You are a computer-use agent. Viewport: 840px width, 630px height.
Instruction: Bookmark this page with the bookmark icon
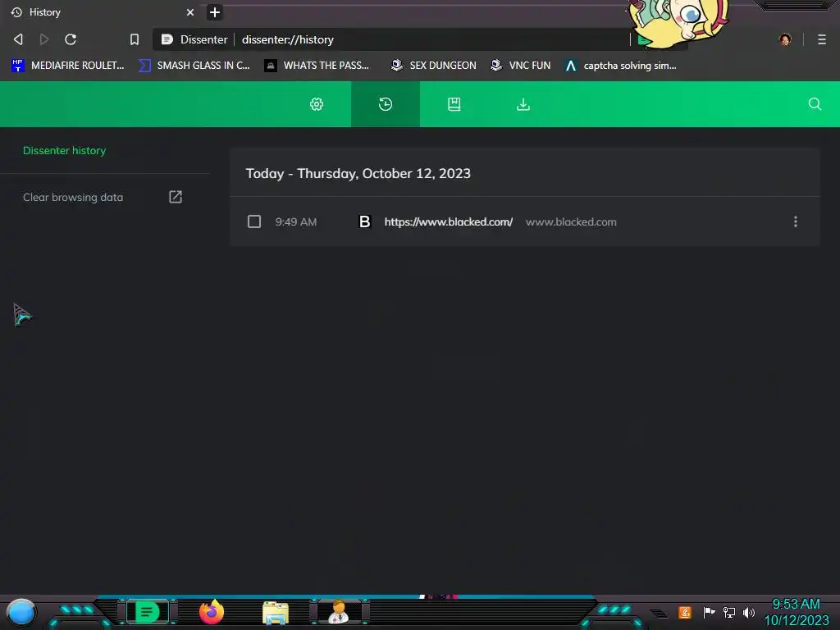pos(135,39)
